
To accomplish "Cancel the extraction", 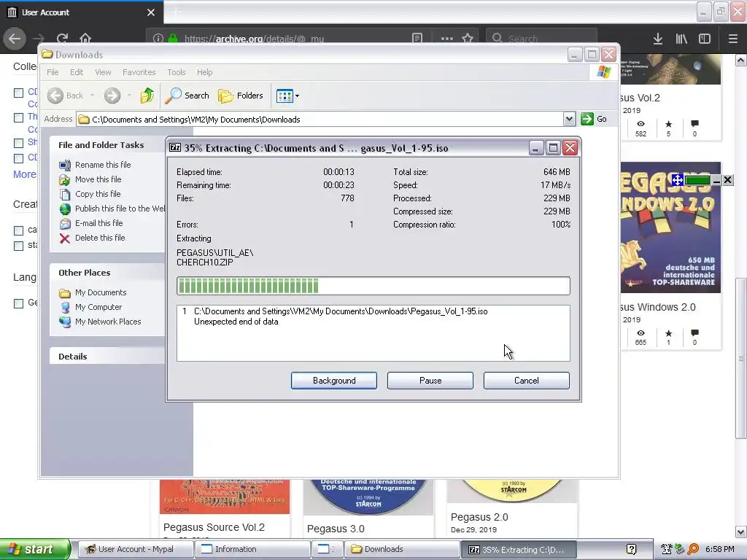I will tap(527, 381).
